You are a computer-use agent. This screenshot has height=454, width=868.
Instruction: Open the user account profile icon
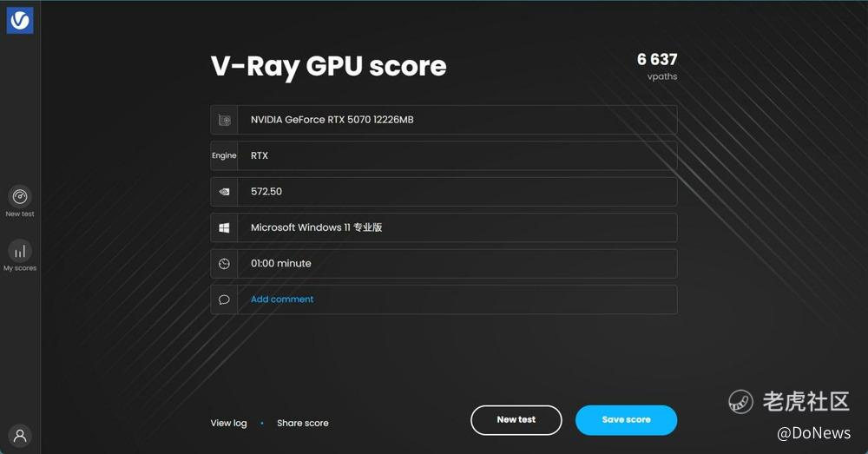20,436
